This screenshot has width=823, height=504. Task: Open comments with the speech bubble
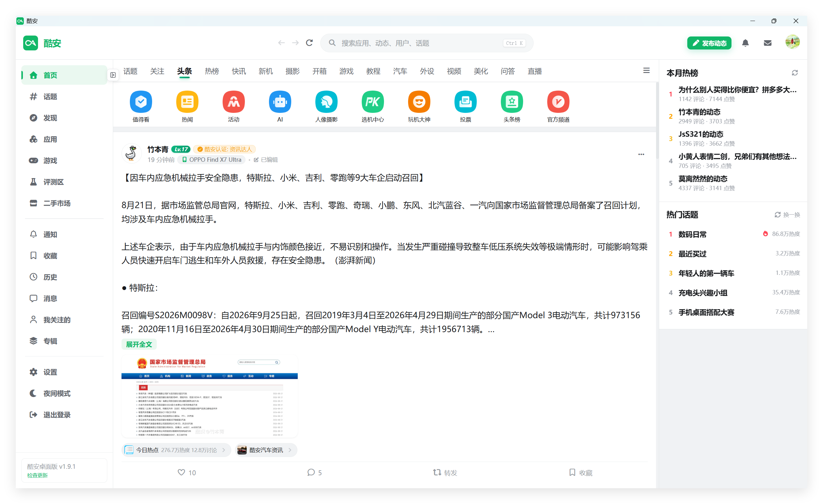[311, 472]
